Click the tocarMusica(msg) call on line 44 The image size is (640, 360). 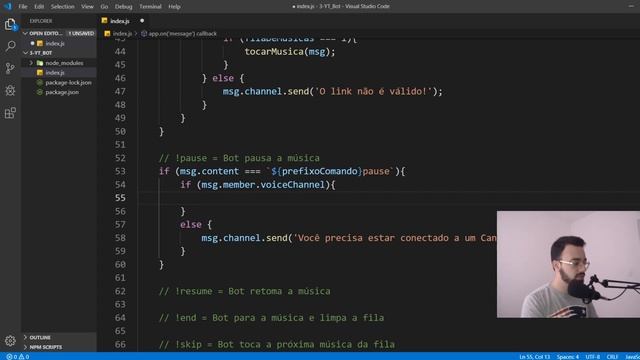pyautogui.click(x=290, y=52)
